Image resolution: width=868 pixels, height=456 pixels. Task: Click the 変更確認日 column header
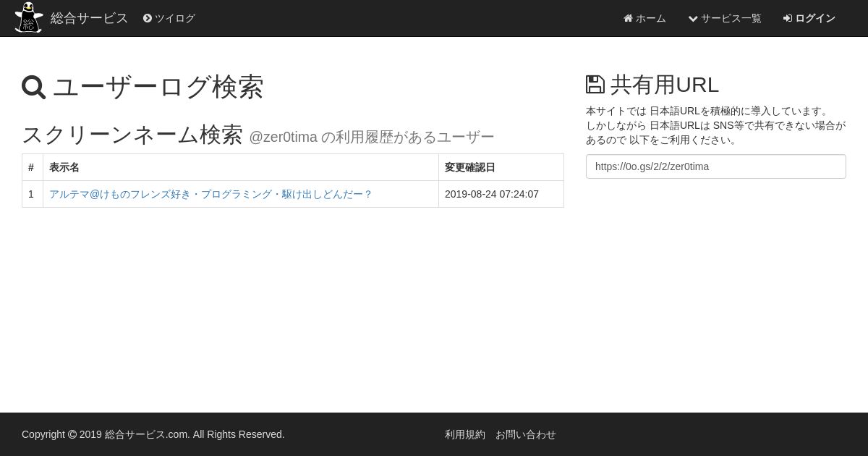[501, 167]
